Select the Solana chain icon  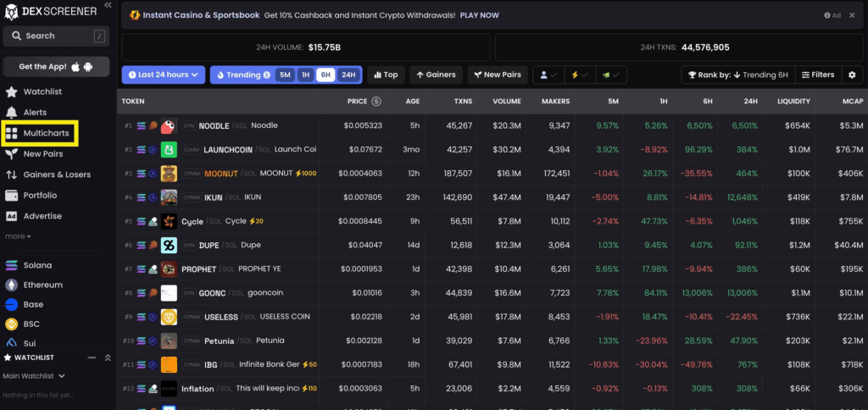[12, 265]
